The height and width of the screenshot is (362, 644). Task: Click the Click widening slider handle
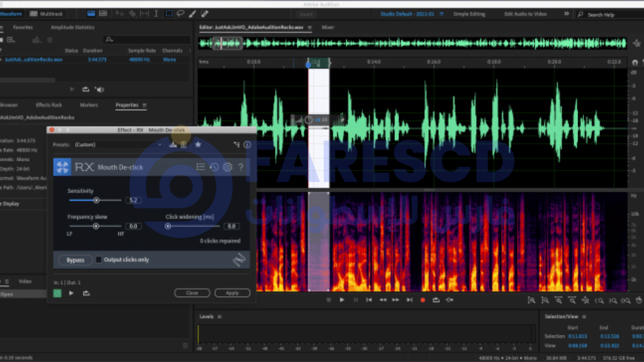coord(168,226)
